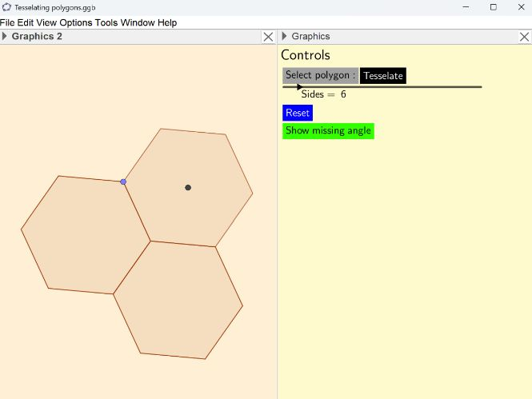The image size is (532, 399).
Task: Click the Tesselate button
Action: [x=383, y=76]
